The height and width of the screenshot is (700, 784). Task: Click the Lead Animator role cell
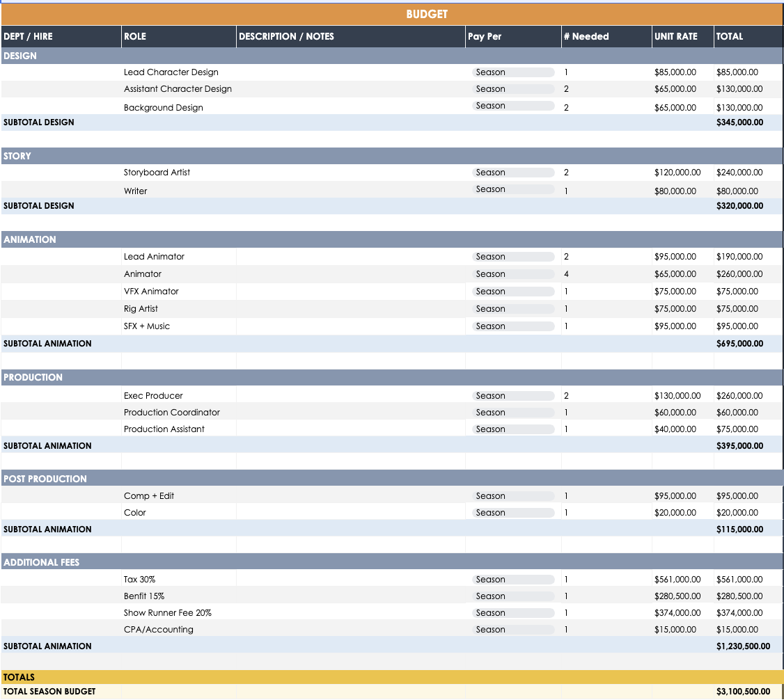click(x=178, y=257)
